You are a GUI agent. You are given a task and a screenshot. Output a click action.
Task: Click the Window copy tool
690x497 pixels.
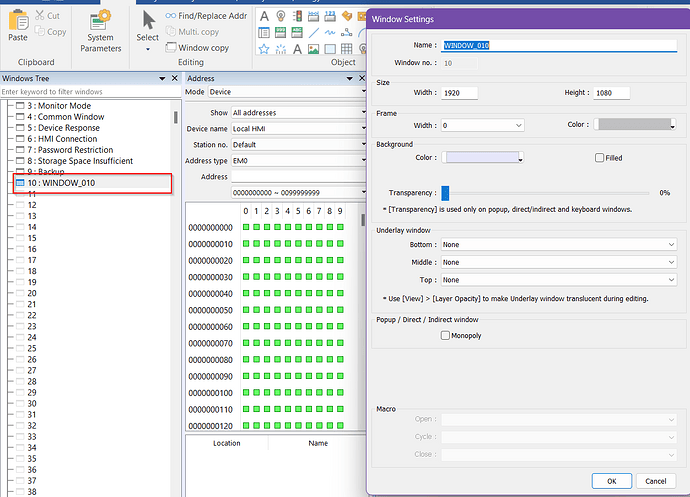(x=197, y=48)
